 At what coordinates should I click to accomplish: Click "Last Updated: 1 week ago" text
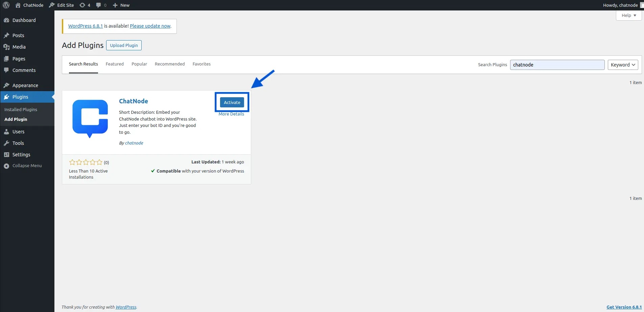tap(218, 162)
